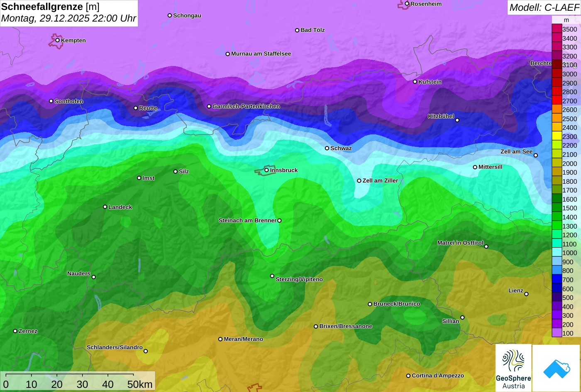The height and width of the screenshot is (392, 581).
Task: Click the 2000 legend value
Action: click(569, 163)
